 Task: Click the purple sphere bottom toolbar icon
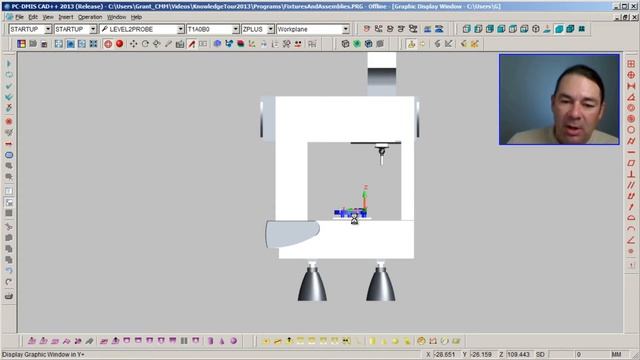pyautogui.click(x=233, y=341)
